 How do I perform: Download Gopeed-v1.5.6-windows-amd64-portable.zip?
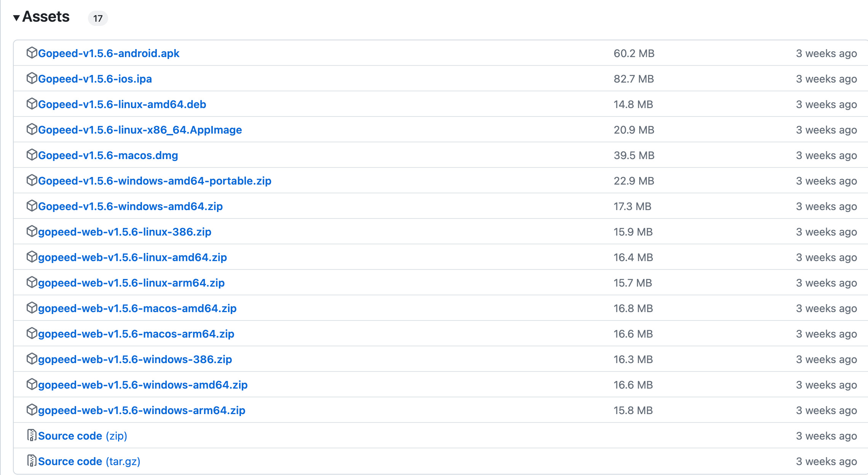[x=155, y=181]
